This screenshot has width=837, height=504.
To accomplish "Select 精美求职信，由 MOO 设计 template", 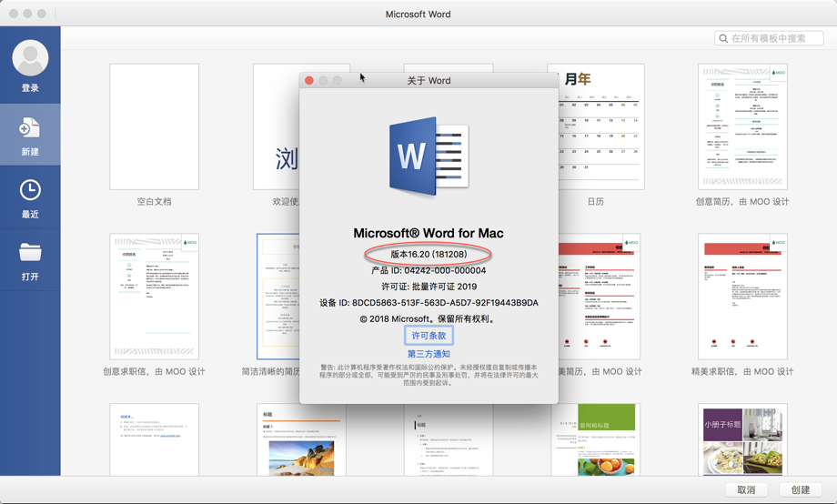I will (742, 297).
